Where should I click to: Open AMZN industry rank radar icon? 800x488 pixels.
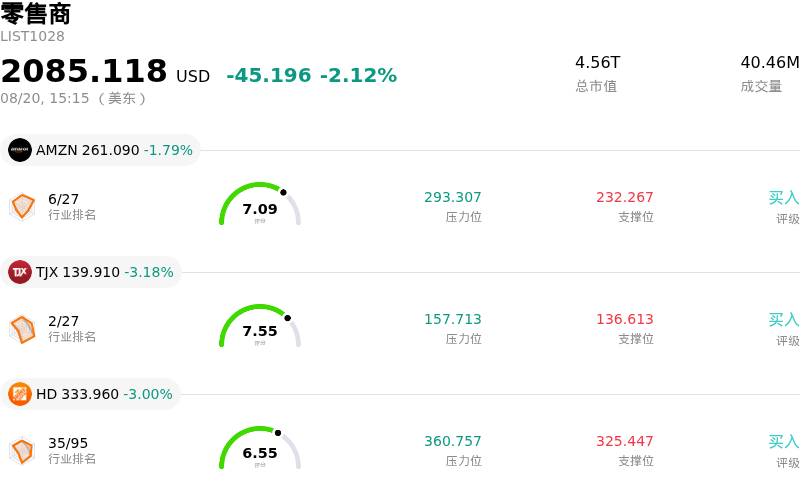[22, 207]
